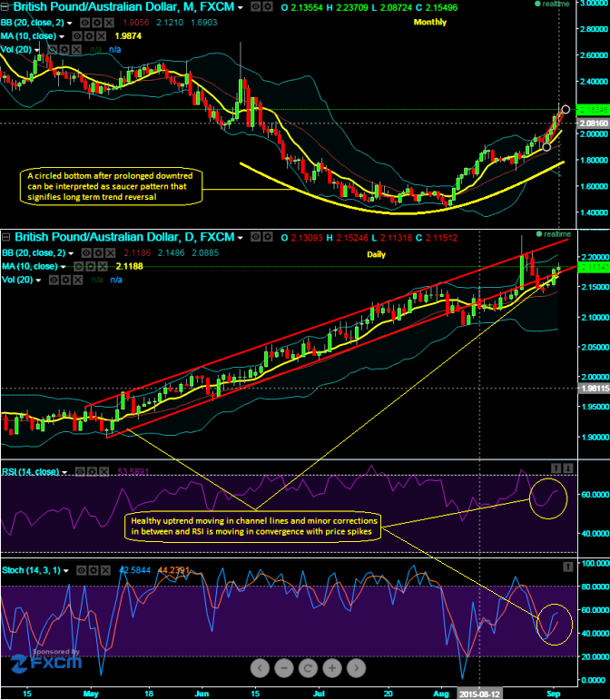610x700 pixels.
Task: Remove MA (10, close) from the daily chart
Action: [x=103, y=267]
